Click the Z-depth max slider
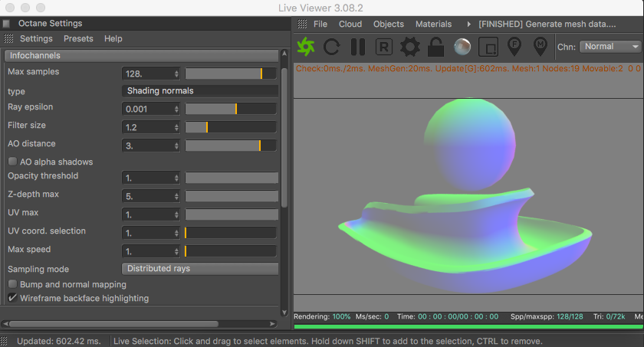Image resolution: width=644 pixels, height=347 pixels. pyautogui.click(x=232, y=196)
